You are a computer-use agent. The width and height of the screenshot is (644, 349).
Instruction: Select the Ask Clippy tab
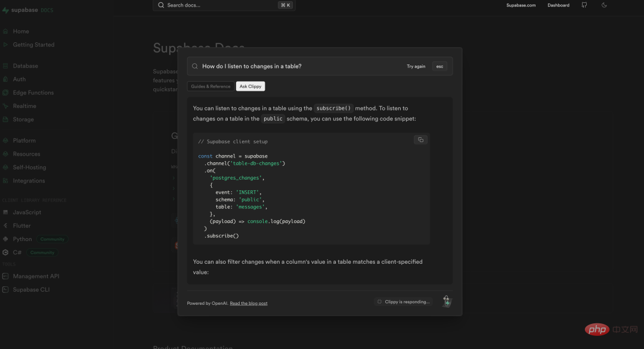pyautogui.click(x=250, y=87)
